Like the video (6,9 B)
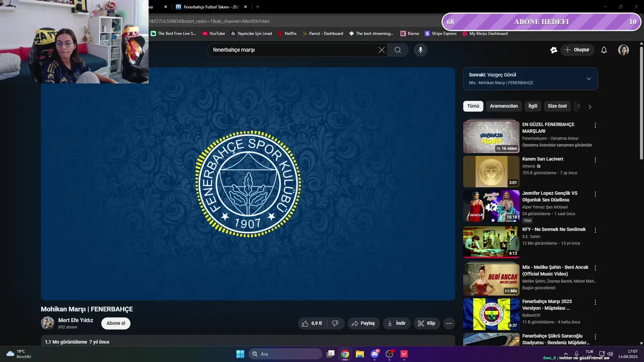 point(312,323)
